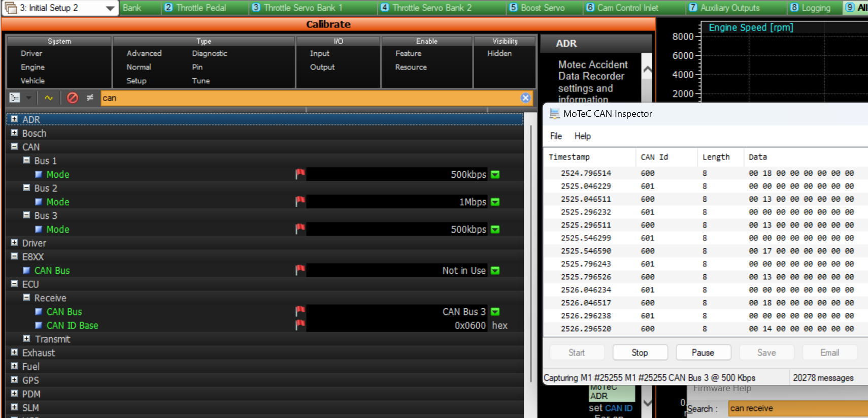Viewport: 868px width, 418px height.
Task: Open the Bus 3 Mode 500kbps dropdown
Action: click(x=495, y=230)
